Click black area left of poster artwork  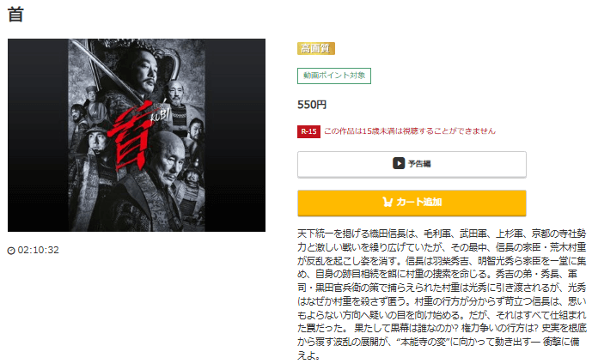click(x=38, y=135)
